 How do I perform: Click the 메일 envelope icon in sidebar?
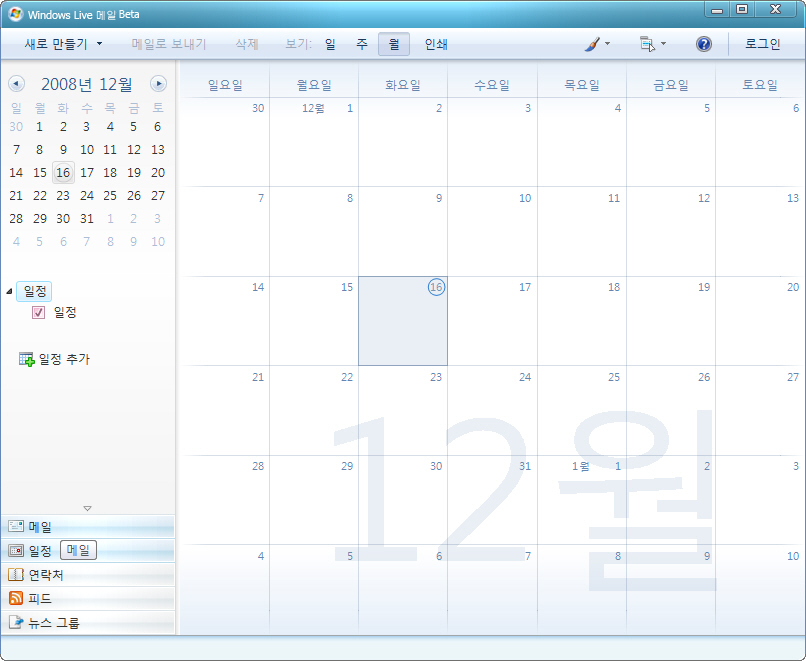(x=16, y=526)
